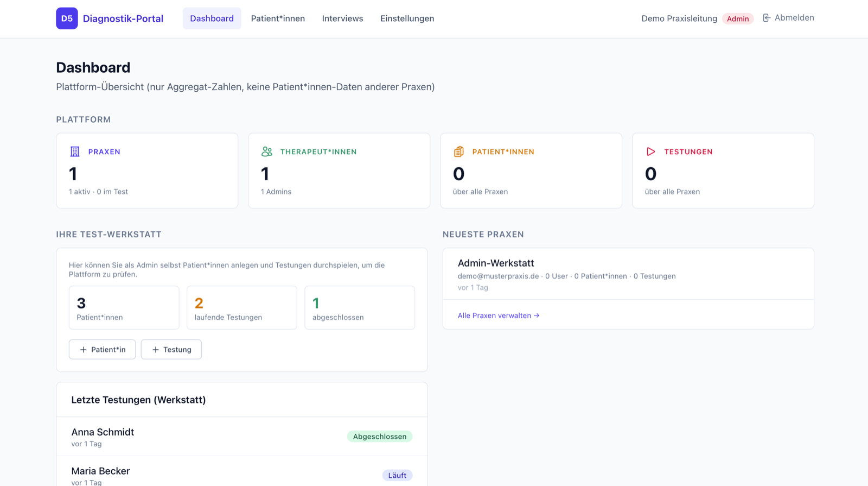This screenshot has width=868, height=486.
Task: Select the TESTUNGEN card label
Action: pos(688,152)
